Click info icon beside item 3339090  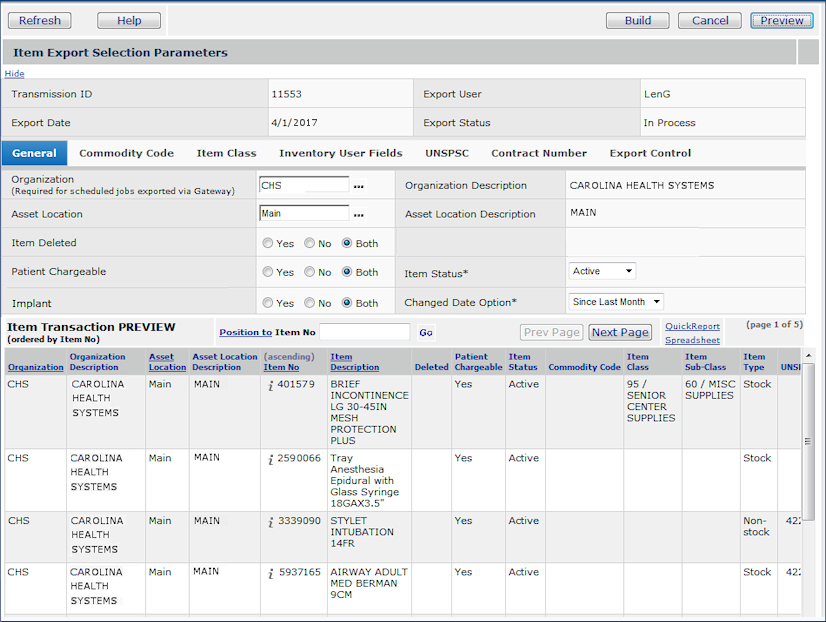(270, 522)
